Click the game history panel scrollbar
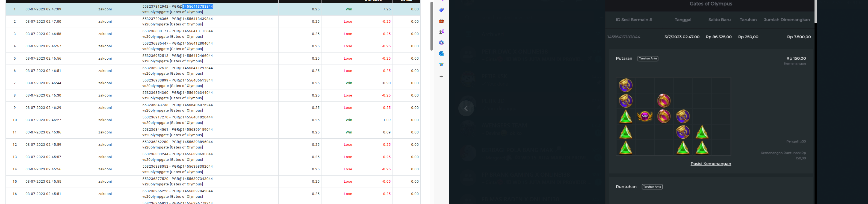 coord(816,11)
